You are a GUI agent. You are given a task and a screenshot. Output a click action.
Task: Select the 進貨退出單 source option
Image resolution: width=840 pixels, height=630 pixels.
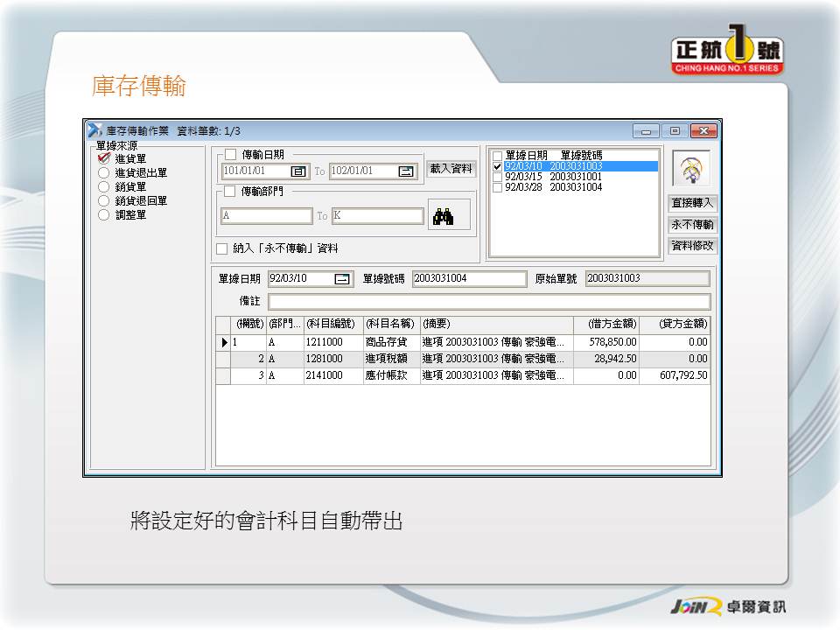[x=104, y=173]
